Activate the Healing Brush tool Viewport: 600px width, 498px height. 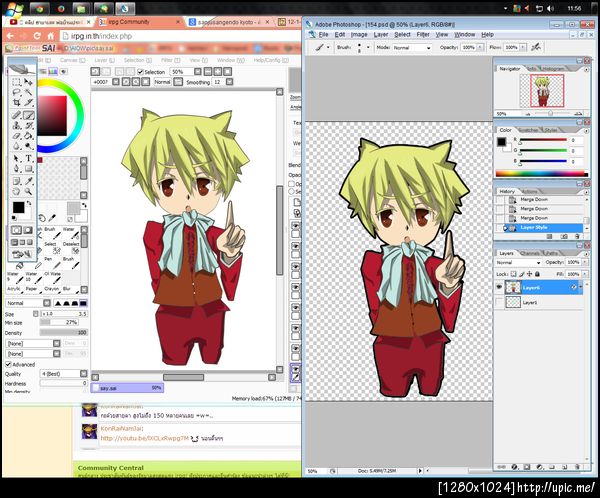[16, 115]
